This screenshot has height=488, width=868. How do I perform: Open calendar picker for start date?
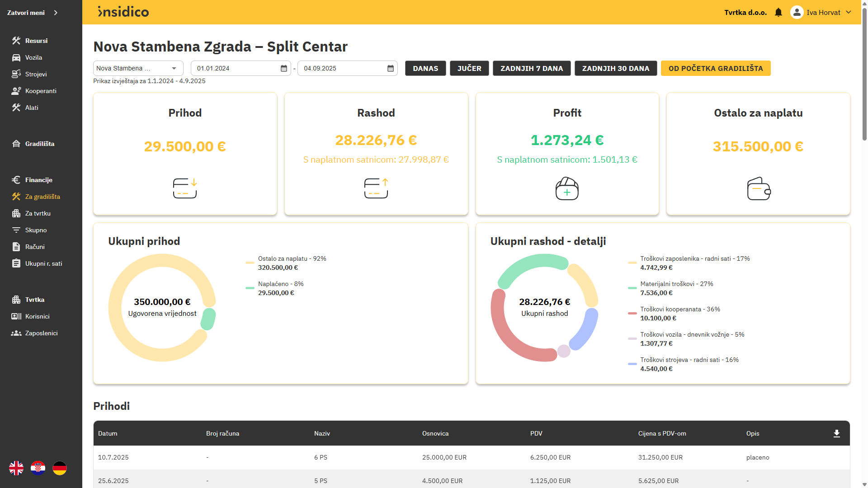[284, 69]
